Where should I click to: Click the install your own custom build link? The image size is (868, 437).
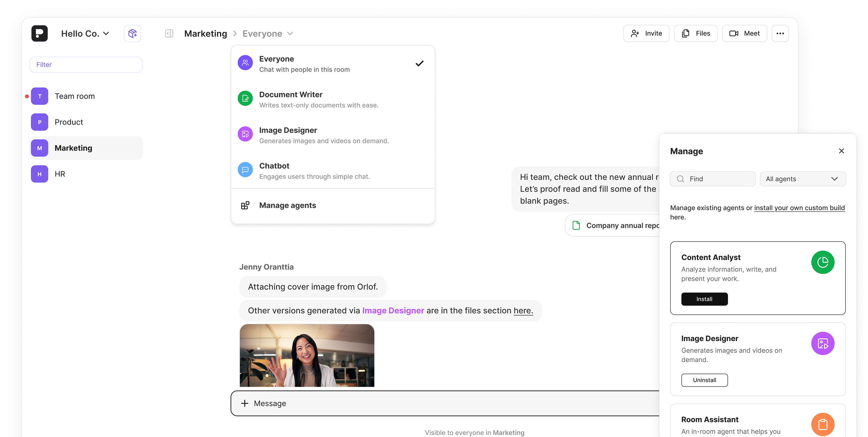799,208
